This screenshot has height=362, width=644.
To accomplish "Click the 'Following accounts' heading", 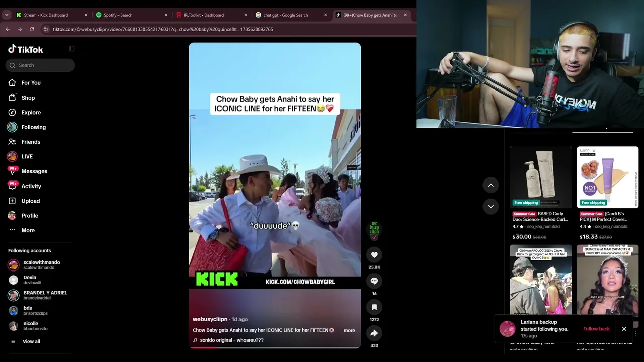I will (30, 251).
